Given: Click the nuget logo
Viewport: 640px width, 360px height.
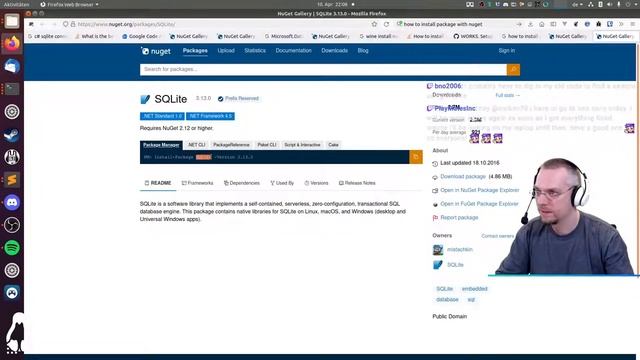Looking at the screenshot, I should [156, 51].
